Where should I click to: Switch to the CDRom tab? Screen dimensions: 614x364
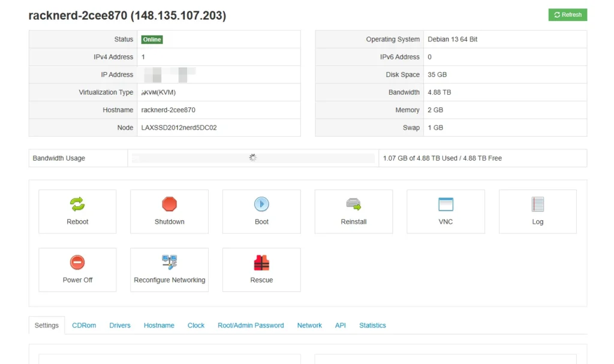[84, 326]
